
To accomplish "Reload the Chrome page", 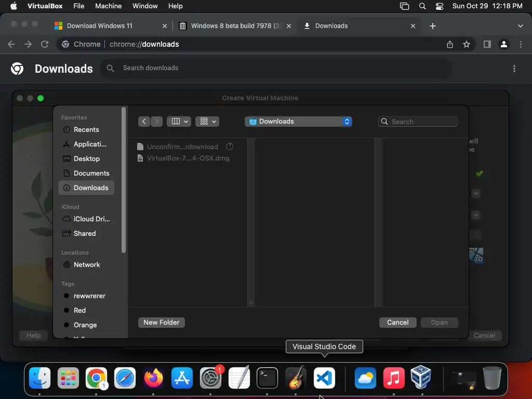I will click(x=45, y=44).
